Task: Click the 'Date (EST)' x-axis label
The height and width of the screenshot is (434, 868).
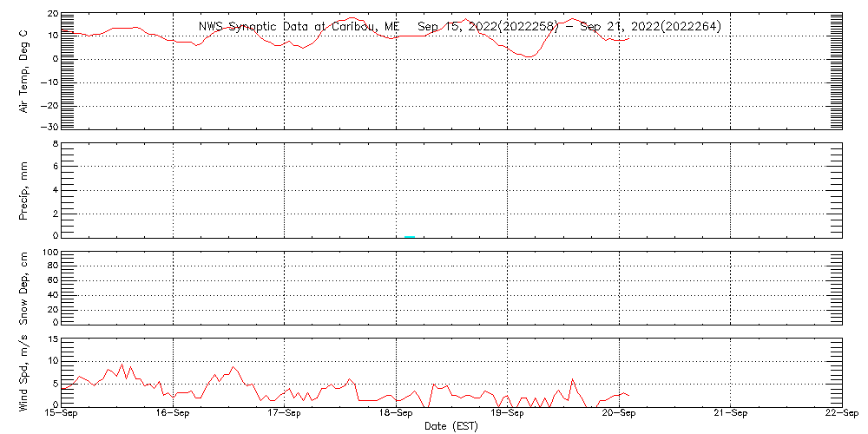Action: [x=453, y=426]
